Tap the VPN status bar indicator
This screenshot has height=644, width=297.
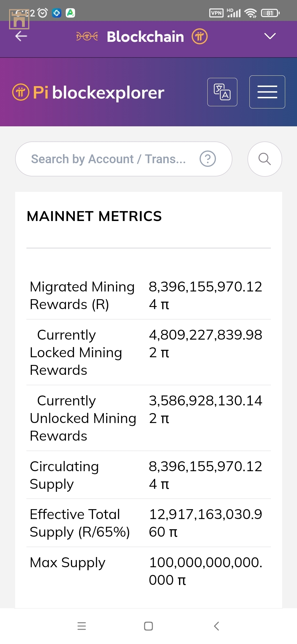216,13
